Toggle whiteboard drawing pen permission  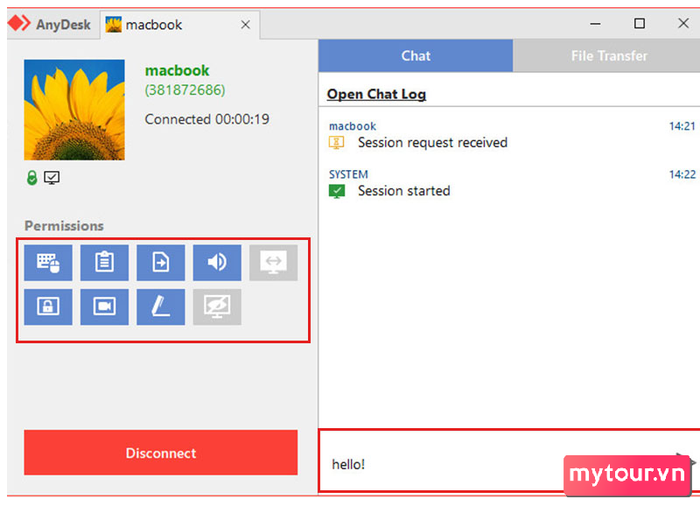161,307
